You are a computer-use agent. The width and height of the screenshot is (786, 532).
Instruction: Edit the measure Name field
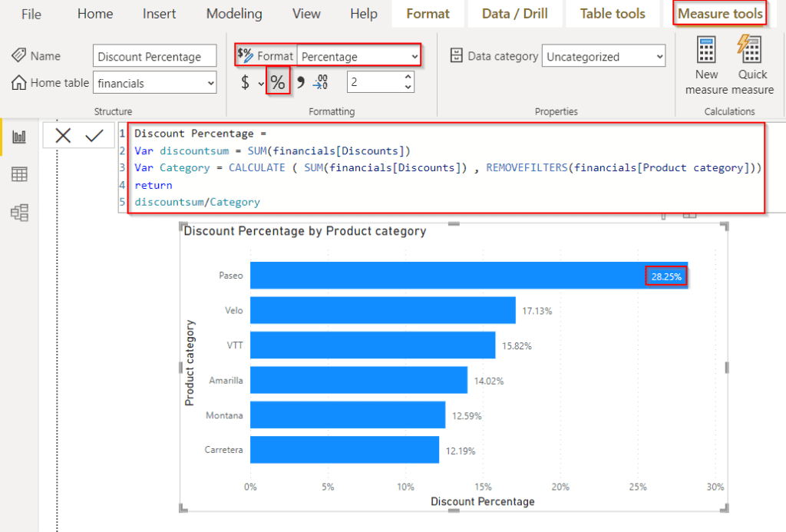154,56
